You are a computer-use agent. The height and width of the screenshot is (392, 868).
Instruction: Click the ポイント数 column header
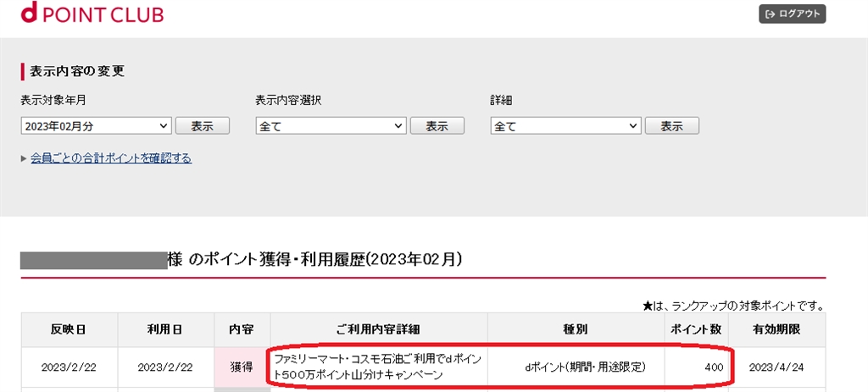click(697, 330)
